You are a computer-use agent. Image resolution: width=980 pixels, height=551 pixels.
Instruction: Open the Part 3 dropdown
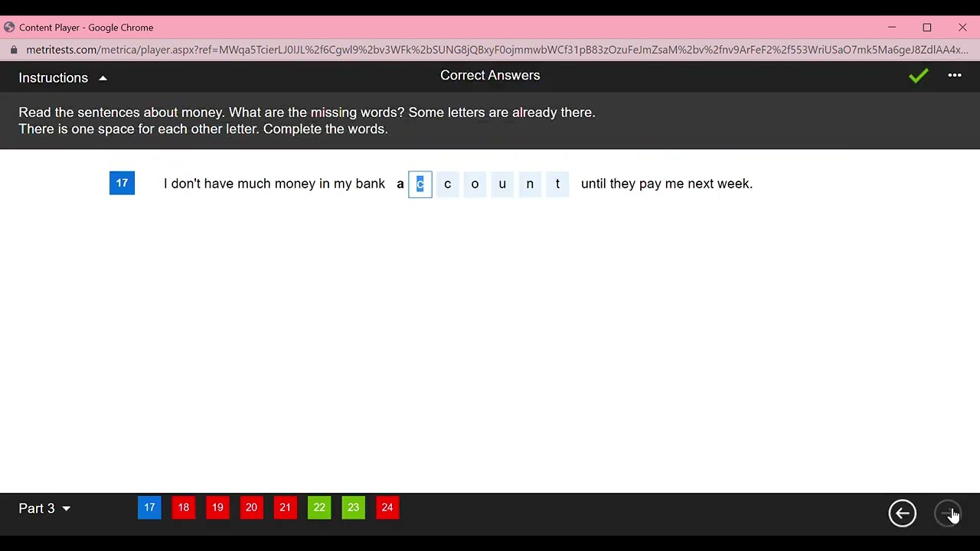point(44,508)
